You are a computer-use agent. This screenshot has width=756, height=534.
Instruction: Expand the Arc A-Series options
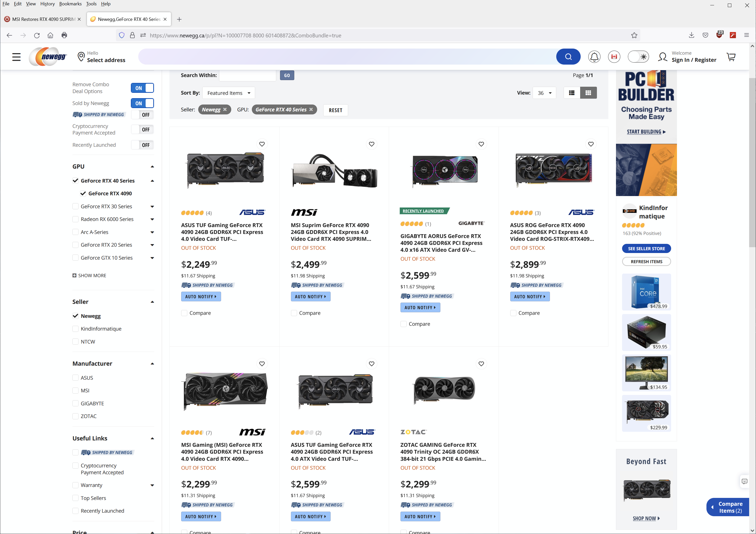152,232
